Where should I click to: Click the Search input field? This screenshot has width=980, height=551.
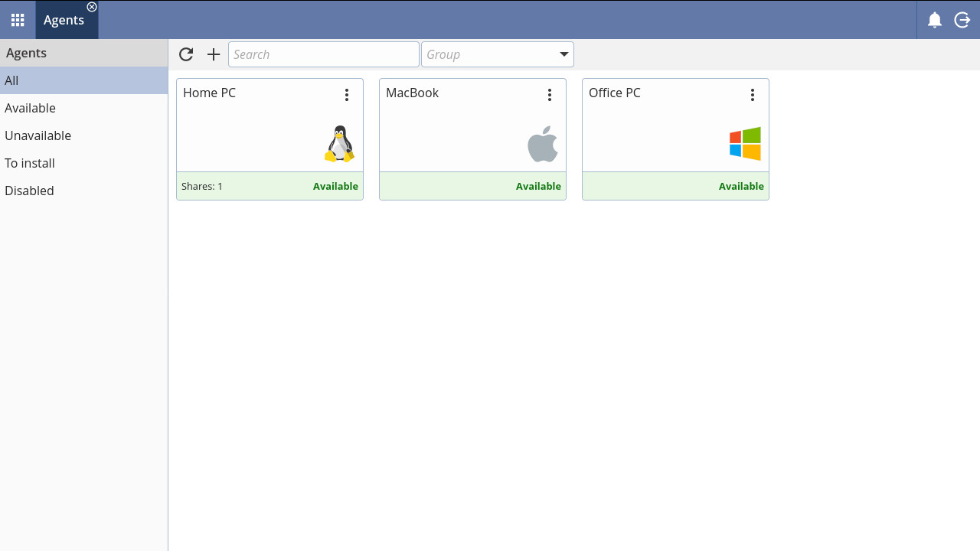[323, 54]
